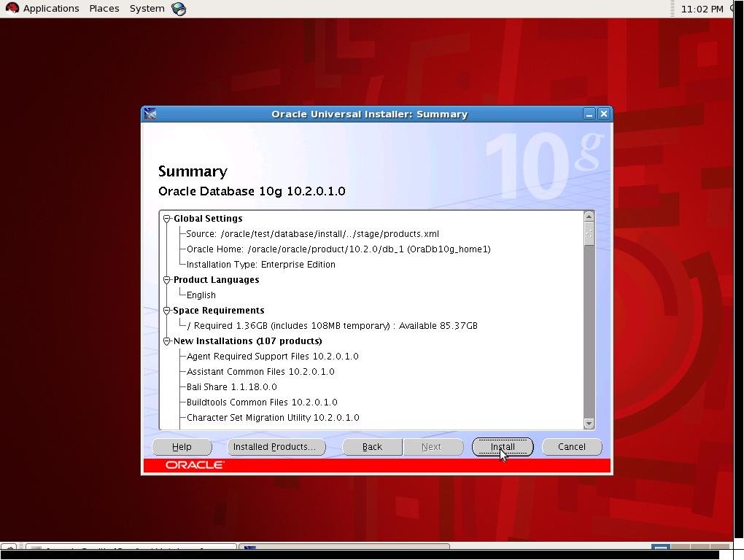Viewport: 744px width, 560px height.
Task: Open Installed Products dialog
Action: pos(276,447)
